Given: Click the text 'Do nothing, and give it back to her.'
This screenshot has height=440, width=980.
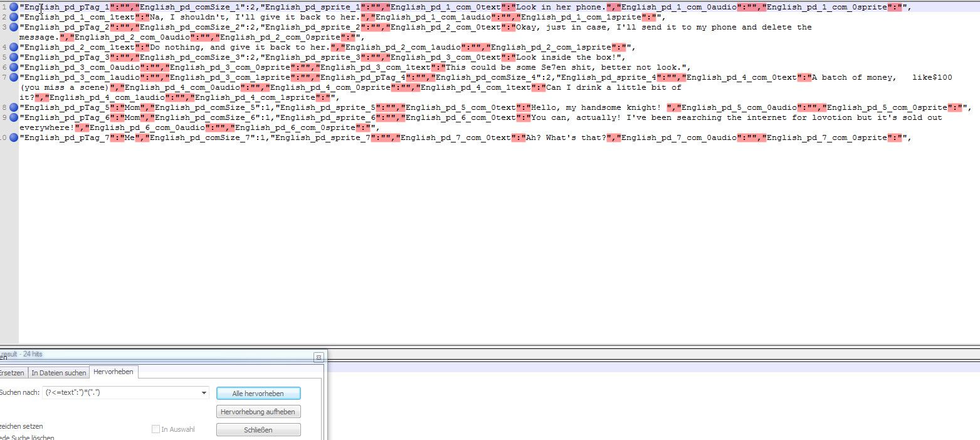Looking at the screenshot, I should [x=240, y=48].
